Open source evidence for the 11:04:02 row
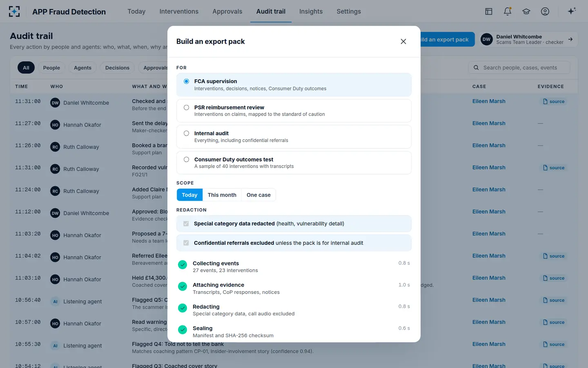Image resolution: width=588 pixels, height=368 pixels. [x=553, y=256]
